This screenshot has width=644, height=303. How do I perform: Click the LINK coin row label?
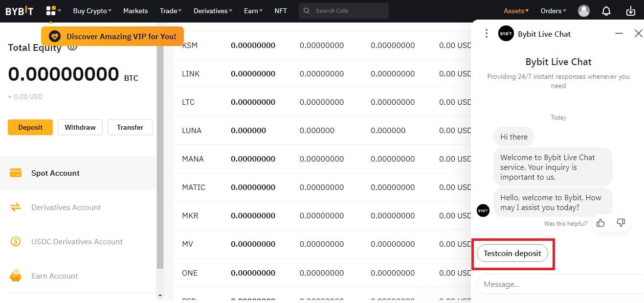191,73
